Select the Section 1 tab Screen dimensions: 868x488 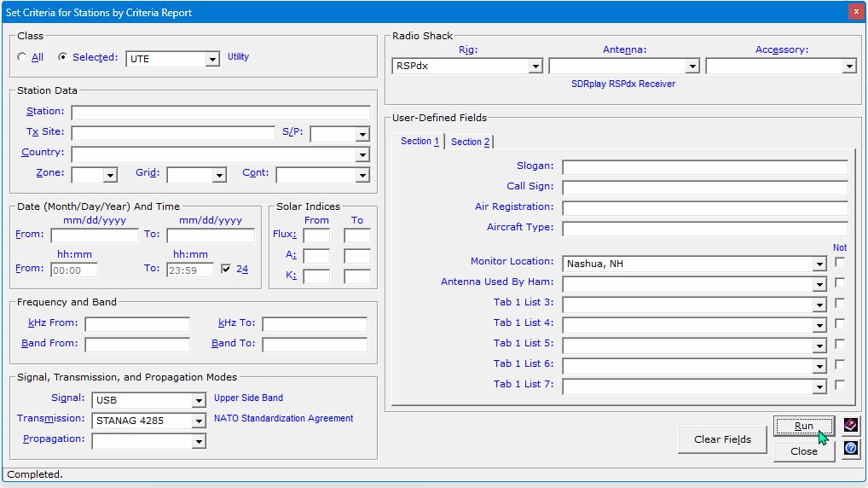pos(420,142)
